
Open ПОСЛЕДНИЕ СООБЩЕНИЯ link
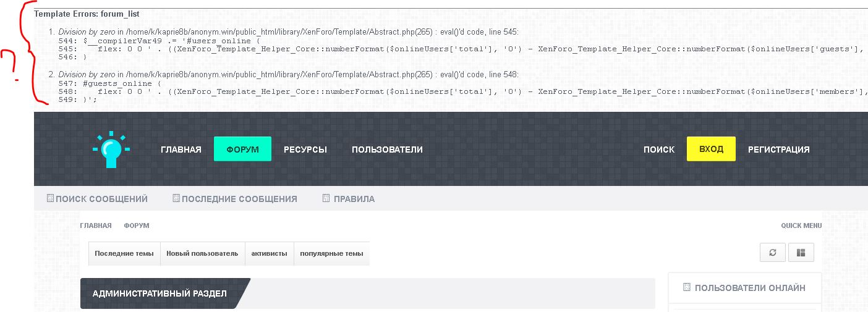click(239, 199)
